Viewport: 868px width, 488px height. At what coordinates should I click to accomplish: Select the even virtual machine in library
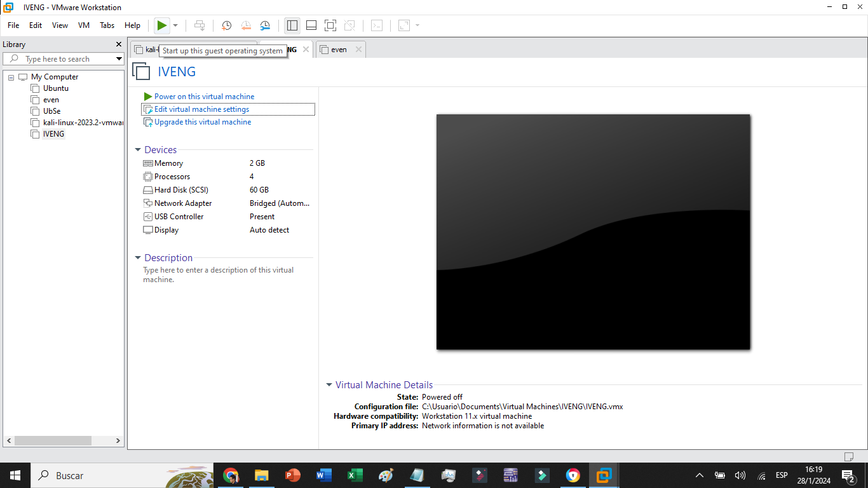[51, 100]
